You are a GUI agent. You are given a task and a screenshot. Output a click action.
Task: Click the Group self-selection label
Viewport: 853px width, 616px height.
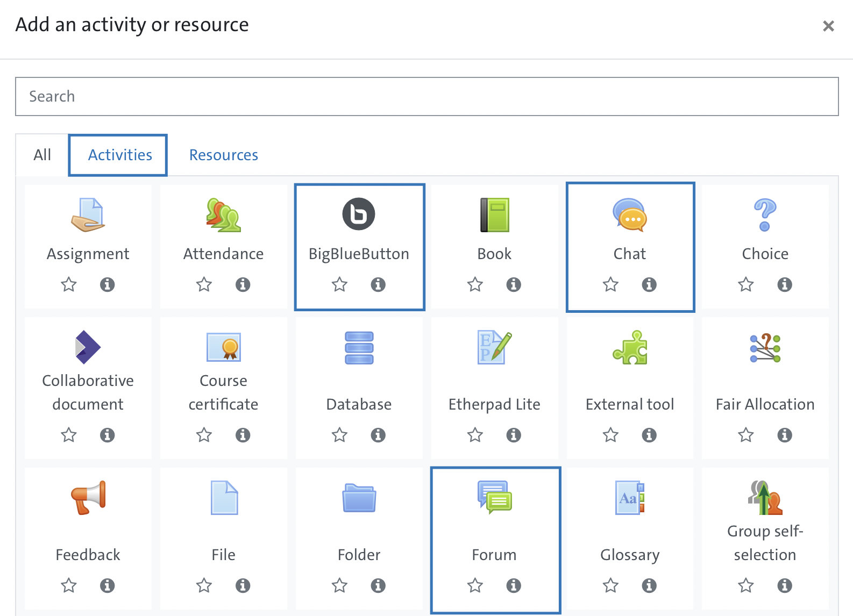765,543
